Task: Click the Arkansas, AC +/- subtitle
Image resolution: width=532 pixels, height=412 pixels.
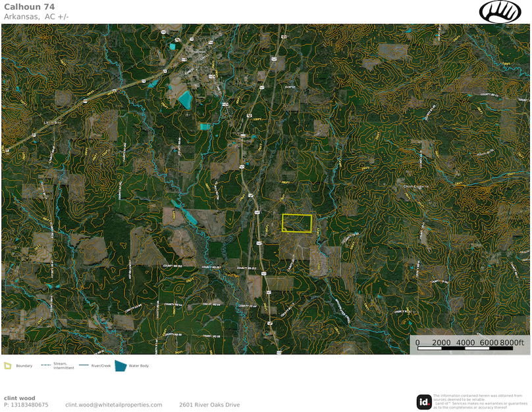Action: 36,16
